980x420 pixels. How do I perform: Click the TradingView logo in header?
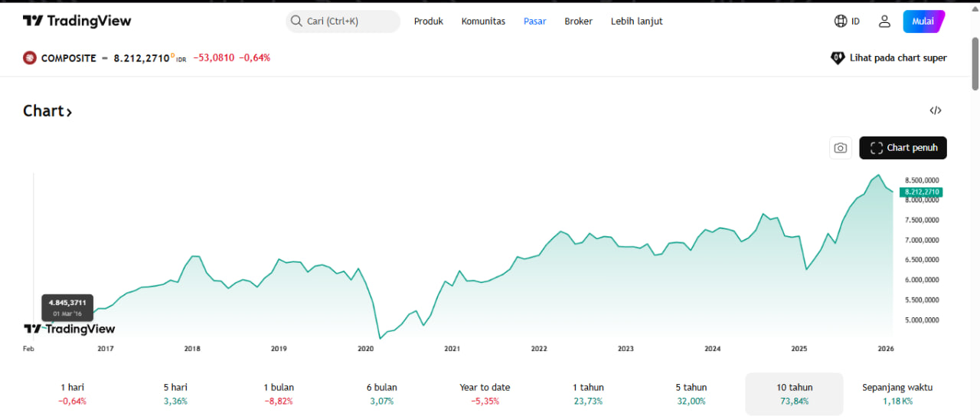tap(77, 21)
